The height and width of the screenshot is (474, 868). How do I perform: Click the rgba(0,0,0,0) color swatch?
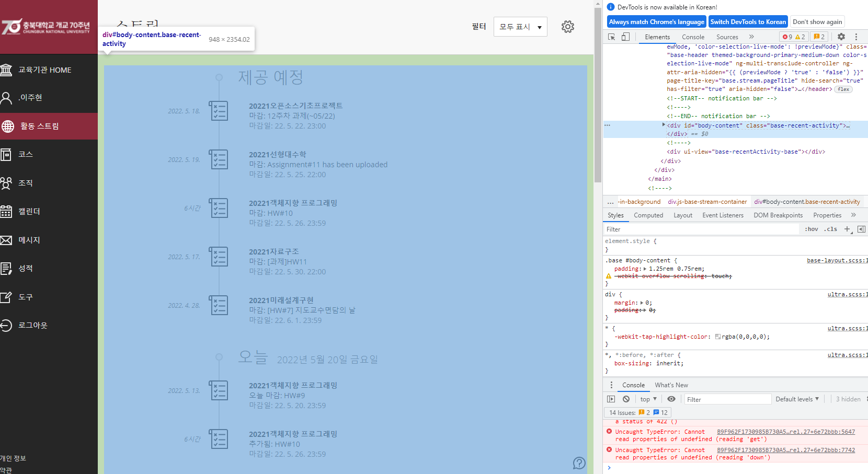[718, 336]
